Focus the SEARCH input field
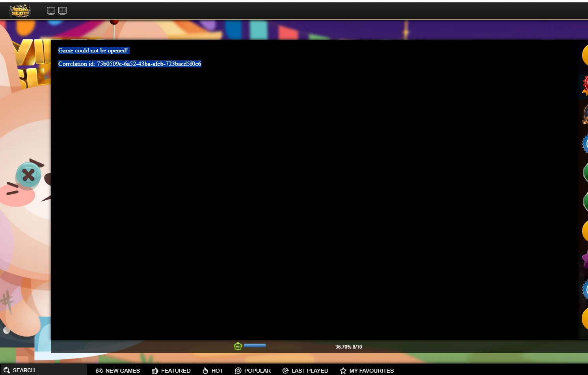The width and height of the screenshot is (588, 375). tap(43, 370)
